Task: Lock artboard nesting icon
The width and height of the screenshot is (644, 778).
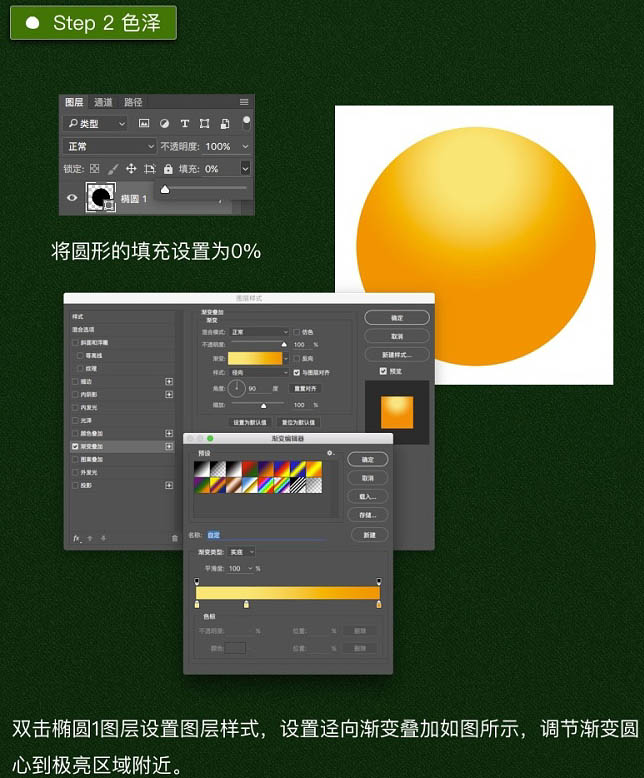Action: [x=149, y=169]
